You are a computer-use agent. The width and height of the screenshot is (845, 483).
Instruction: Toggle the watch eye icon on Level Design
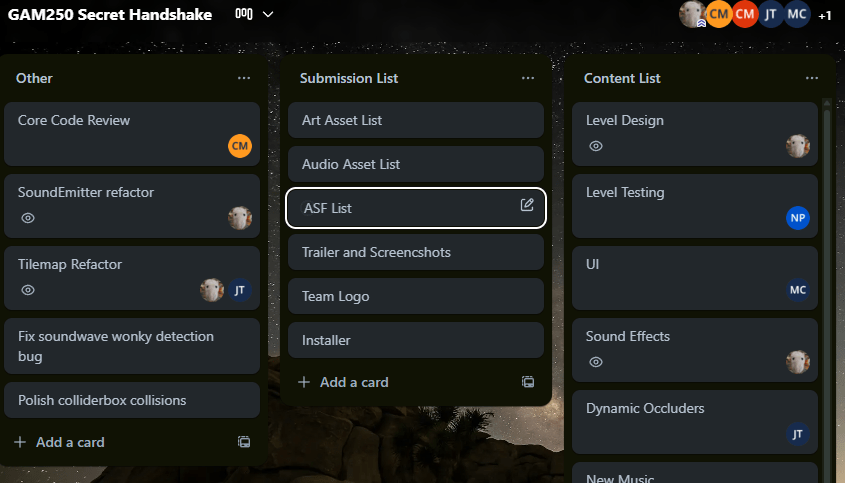596,146
